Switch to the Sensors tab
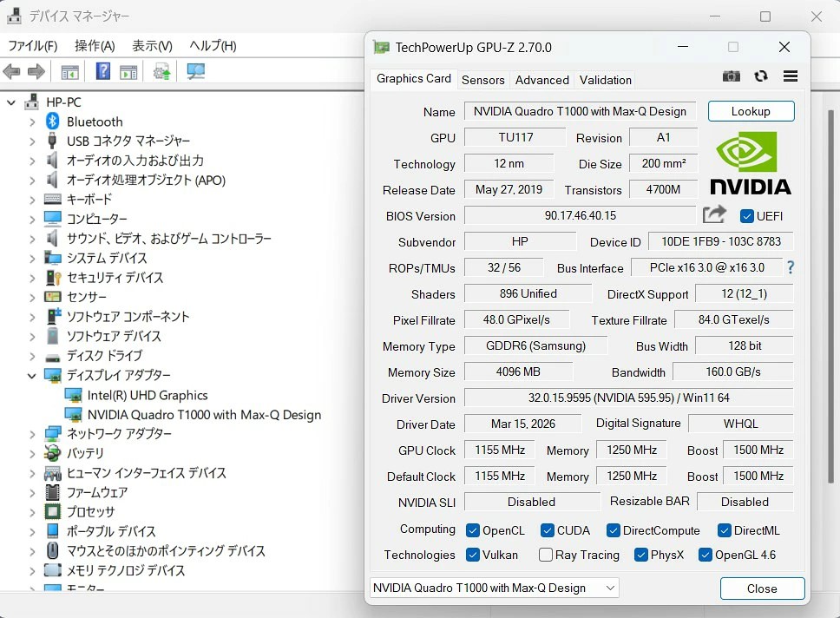 click(482, 80)
